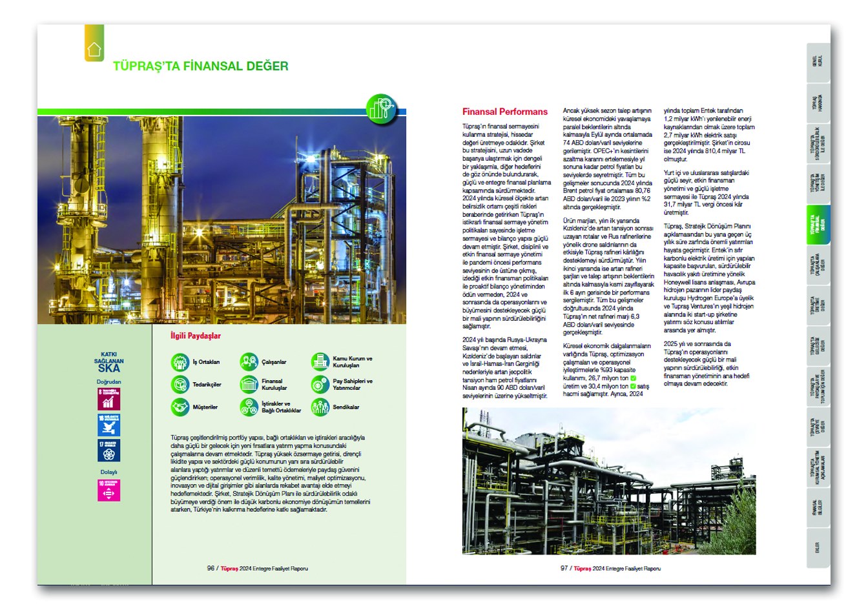Select the active green Tüpraş'ta Finansal Değer tab

818,225
